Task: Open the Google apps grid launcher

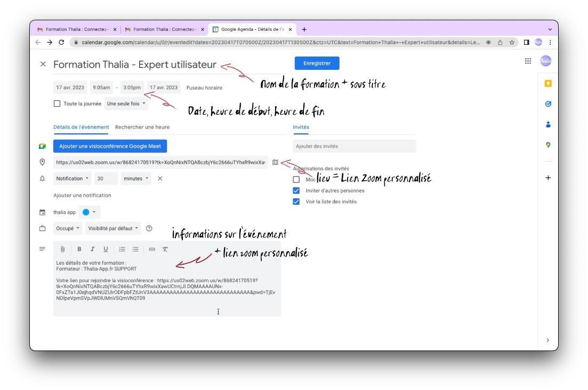Action: pyautogui.click(x=528, y=61)
